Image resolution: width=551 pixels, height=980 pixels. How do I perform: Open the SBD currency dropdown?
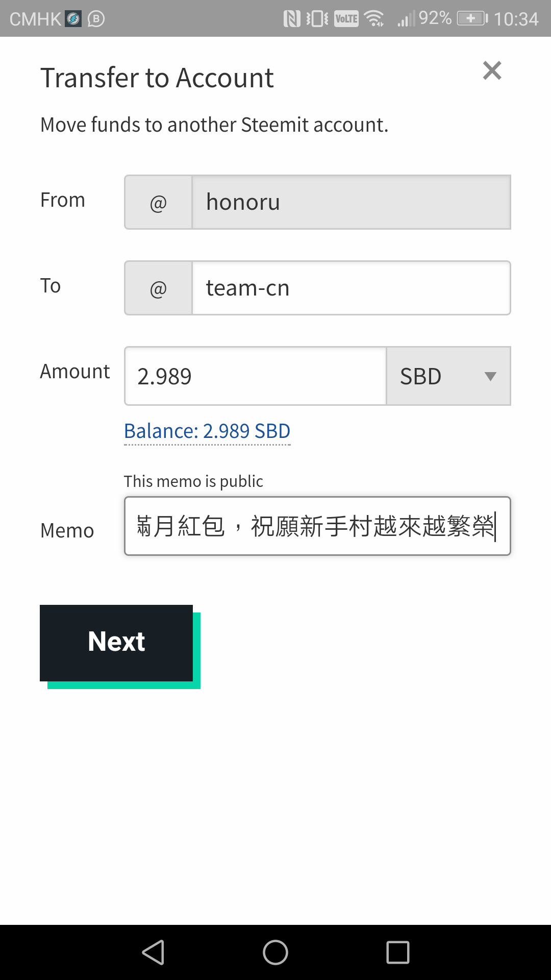448,376
